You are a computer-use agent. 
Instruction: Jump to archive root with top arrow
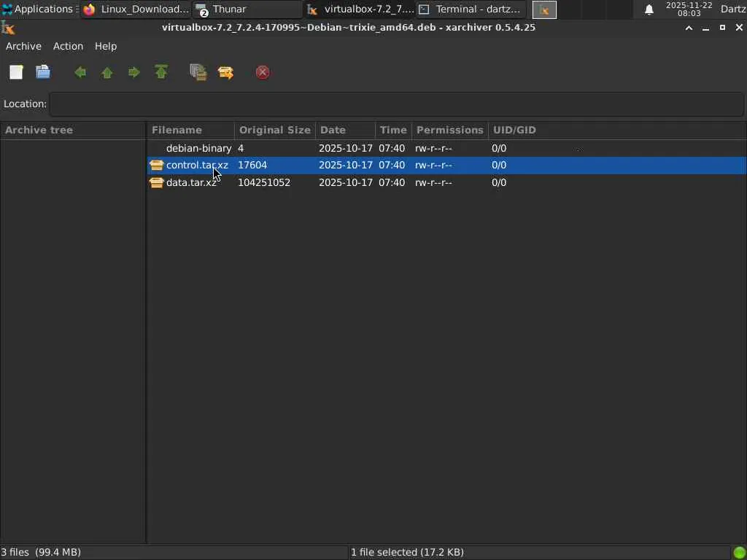161,72
